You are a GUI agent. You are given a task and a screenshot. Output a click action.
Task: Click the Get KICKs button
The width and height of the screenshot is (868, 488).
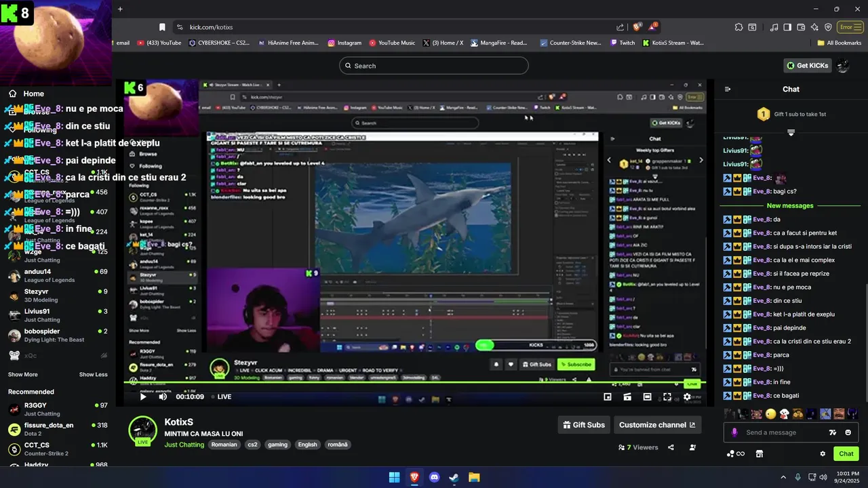coord(808,66)
